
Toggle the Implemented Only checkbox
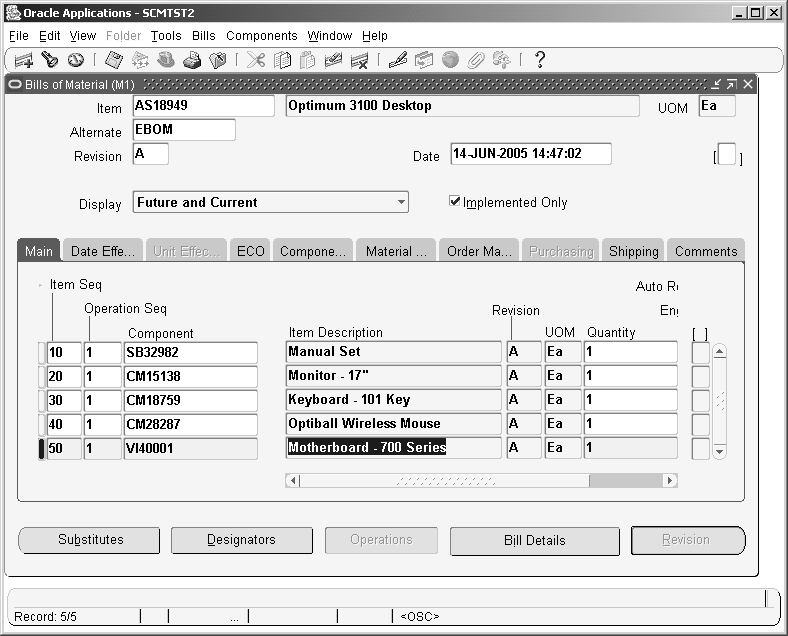pyautogui.click(x=455, y=201)
